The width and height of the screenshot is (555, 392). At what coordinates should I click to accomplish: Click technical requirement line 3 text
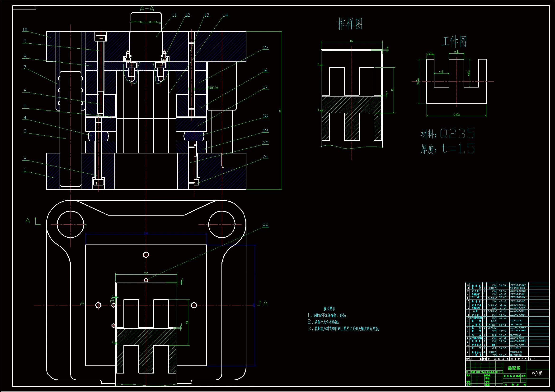point(343,328)
